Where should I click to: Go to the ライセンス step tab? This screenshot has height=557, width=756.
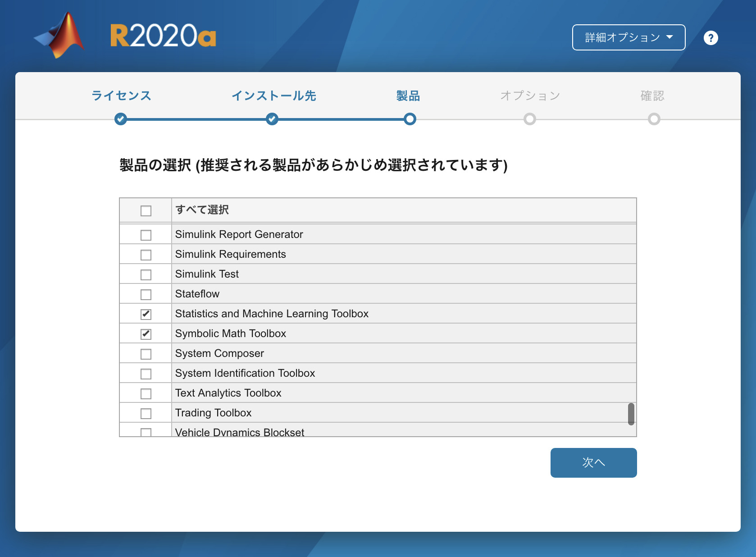121,96
